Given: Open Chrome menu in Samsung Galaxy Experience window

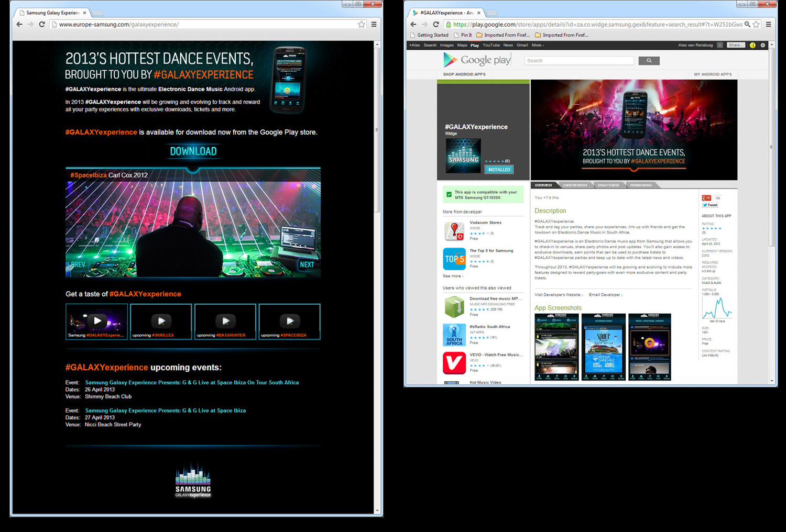Looking at the screenshot, I should point(374,24).
